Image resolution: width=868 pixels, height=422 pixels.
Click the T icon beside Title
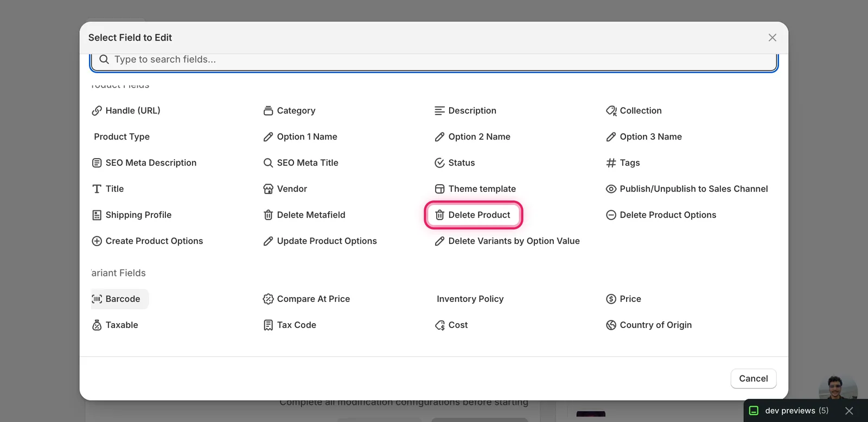(97, 189)
